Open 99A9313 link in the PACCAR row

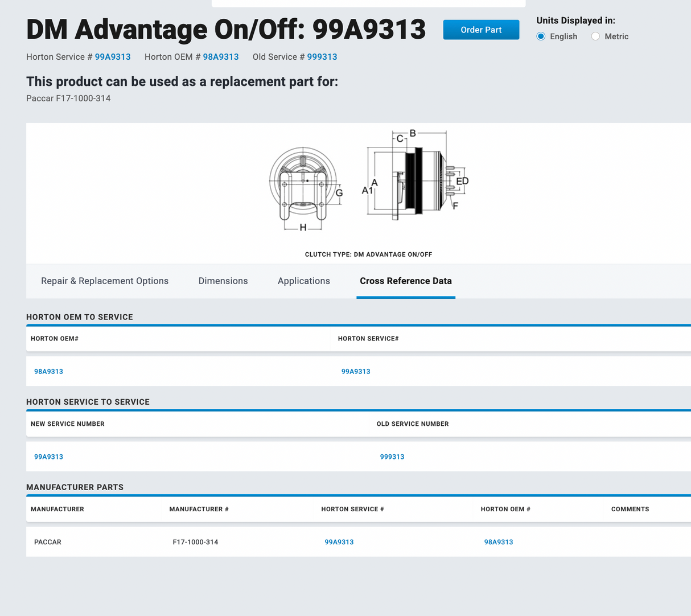[x=339, y=542]
